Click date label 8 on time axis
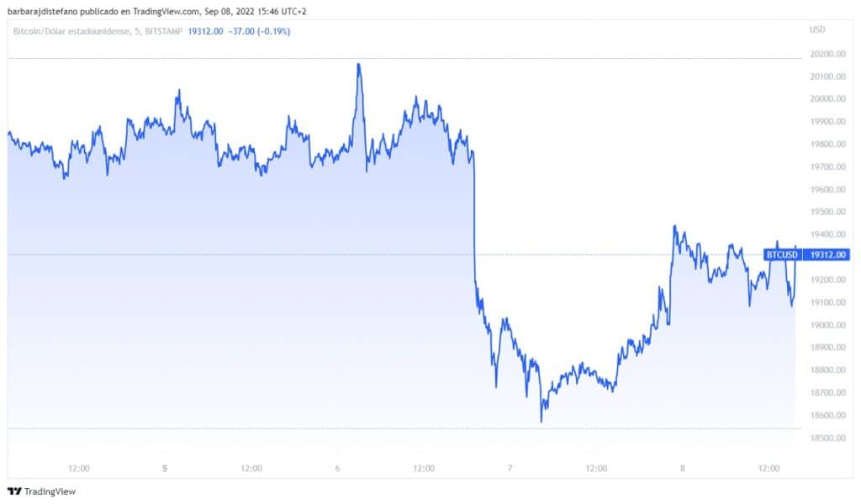The height and width of the screenshot is (504, 861). pos(682,468)
